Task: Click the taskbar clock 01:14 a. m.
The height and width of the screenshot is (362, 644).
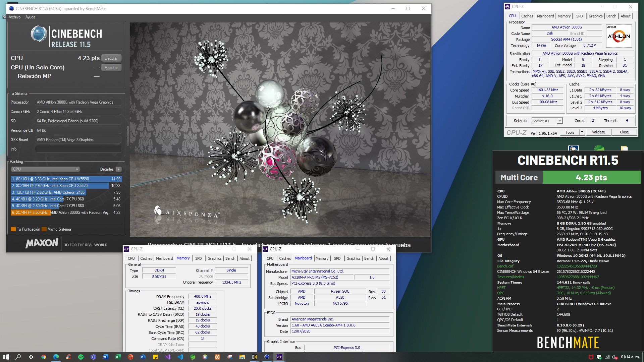Action: click(630, 357)
